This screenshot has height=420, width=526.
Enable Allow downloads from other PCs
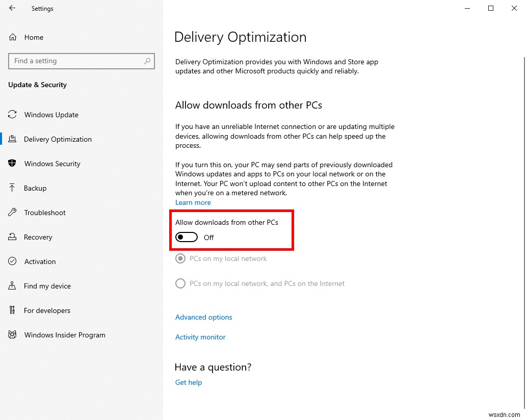[x=186, y=237]
